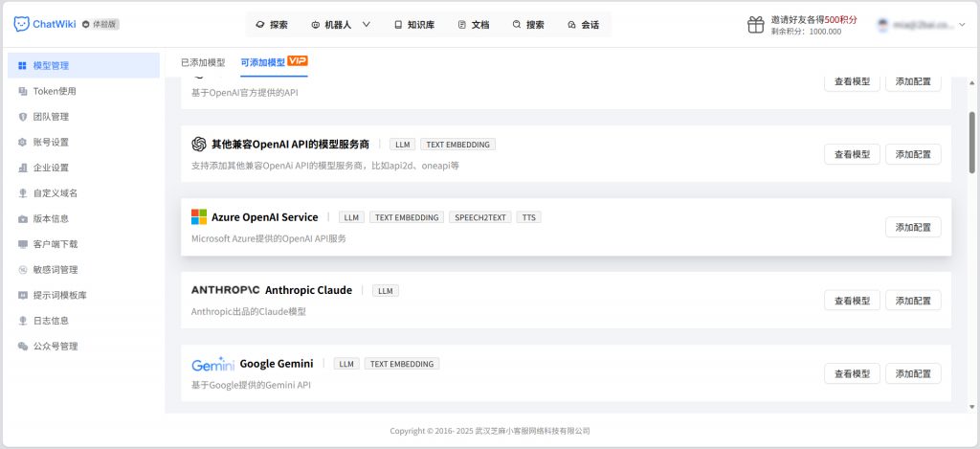Switch to 已添加模型 tab

point(203,62)
